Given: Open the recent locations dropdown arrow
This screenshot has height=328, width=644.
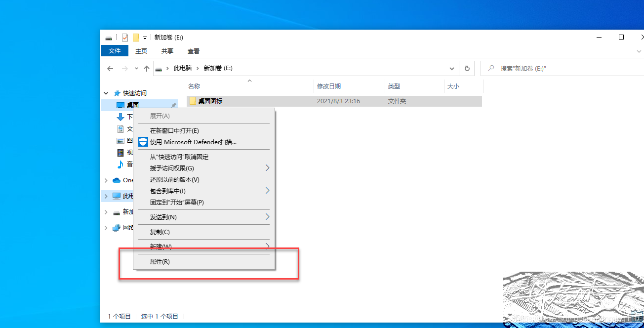Looking at the screenshot, I should point(136,69).
